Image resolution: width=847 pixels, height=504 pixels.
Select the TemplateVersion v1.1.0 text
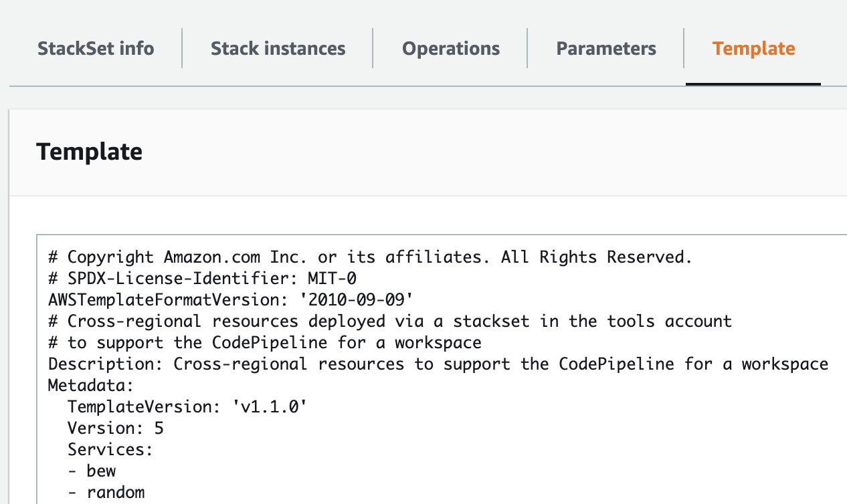187,406
